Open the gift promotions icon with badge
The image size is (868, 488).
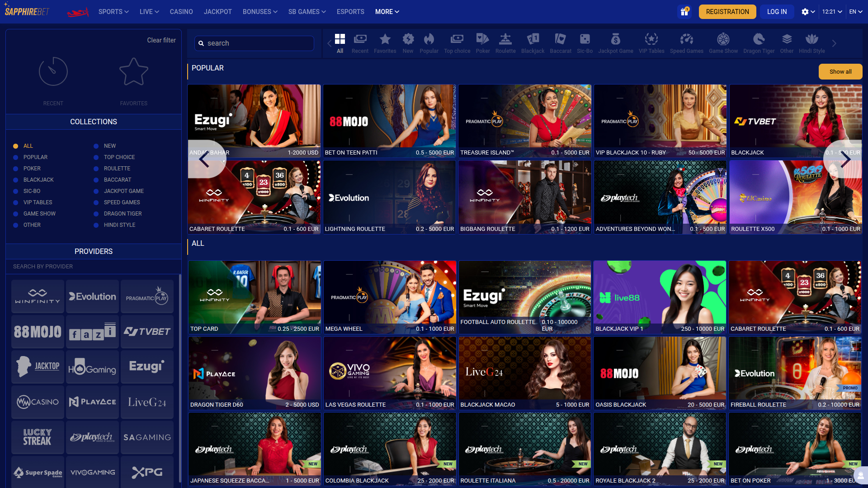pyautogui.click(x=684, y=11)
